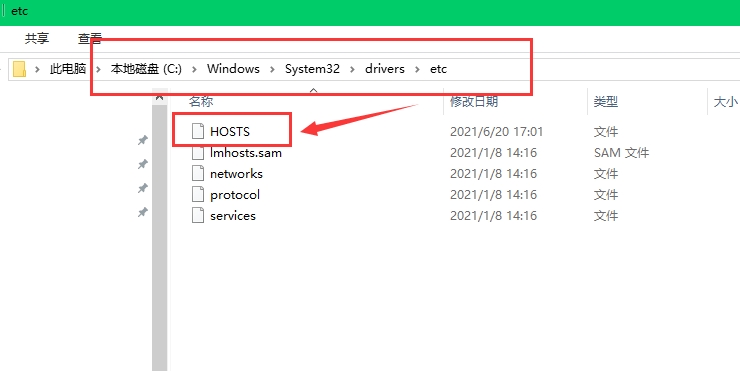Click the etc segment in address bar

(x=438, y=69)
